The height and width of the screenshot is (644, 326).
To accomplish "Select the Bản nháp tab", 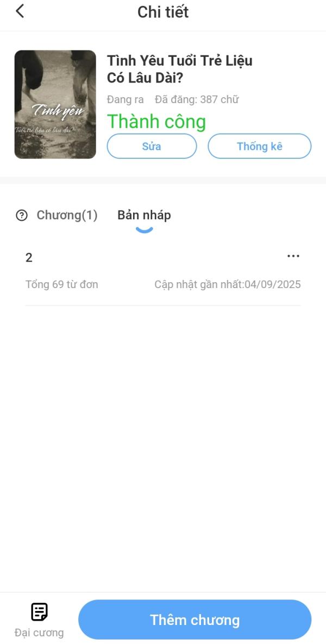I will pyautogui.click(x=145, y=215).
